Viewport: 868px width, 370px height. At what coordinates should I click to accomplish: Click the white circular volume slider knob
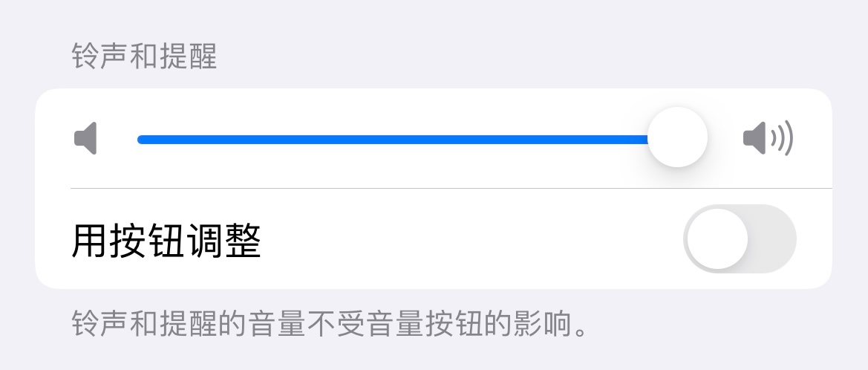[678, 137]
